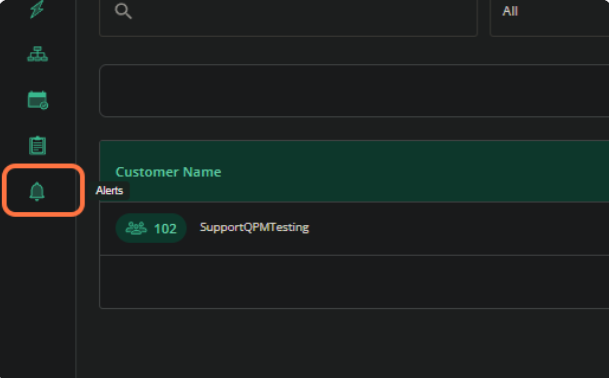Screen dimensions: 609x378
Task: Open the All filter dropdown
Action: pos(549,17)
